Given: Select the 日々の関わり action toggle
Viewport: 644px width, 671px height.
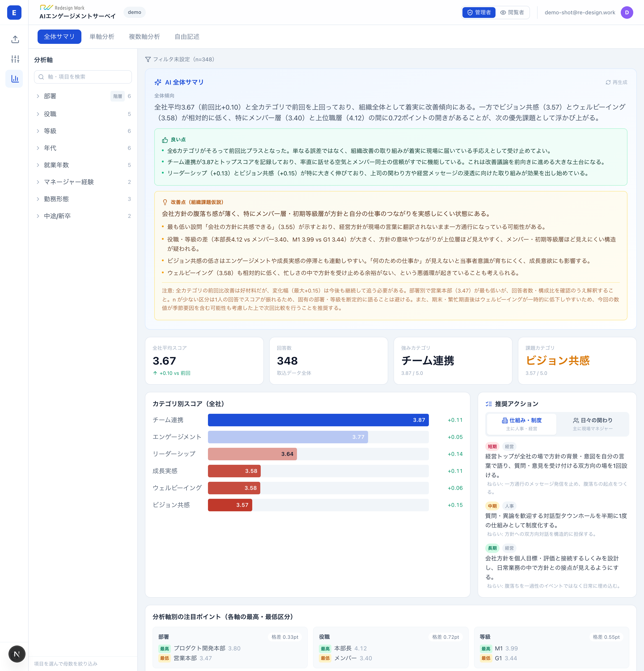Looking at the screenshot, I should (593, 424).
